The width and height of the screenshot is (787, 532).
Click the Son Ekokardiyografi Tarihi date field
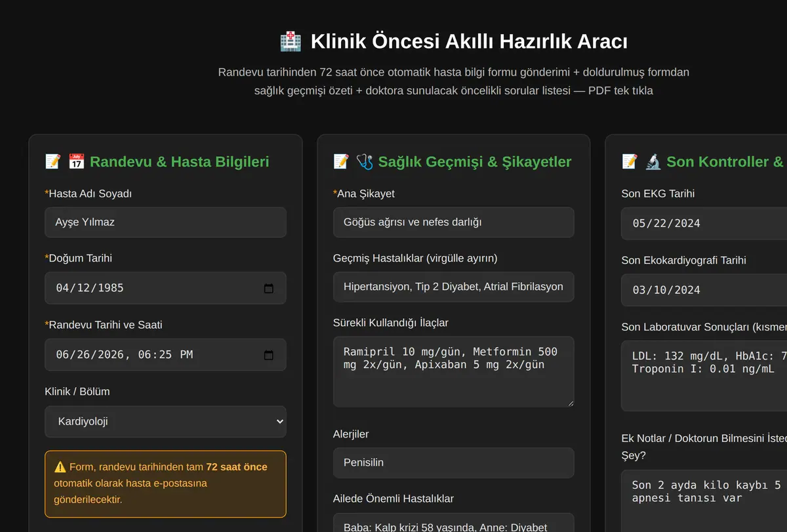pyautogui.click(x=704, y=290)
